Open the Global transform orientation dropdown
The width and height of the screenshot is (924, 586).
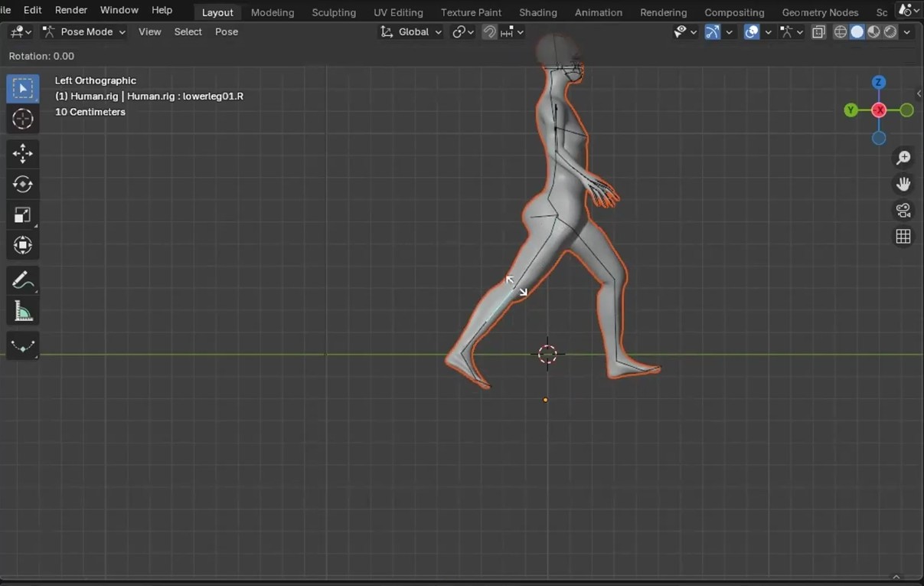(x=412, y=32)
